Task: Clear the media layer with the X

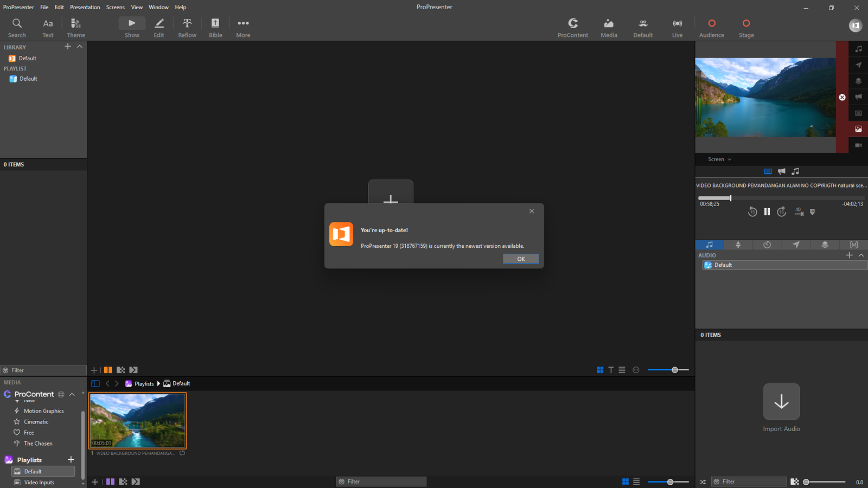Action: click(842, 98)
